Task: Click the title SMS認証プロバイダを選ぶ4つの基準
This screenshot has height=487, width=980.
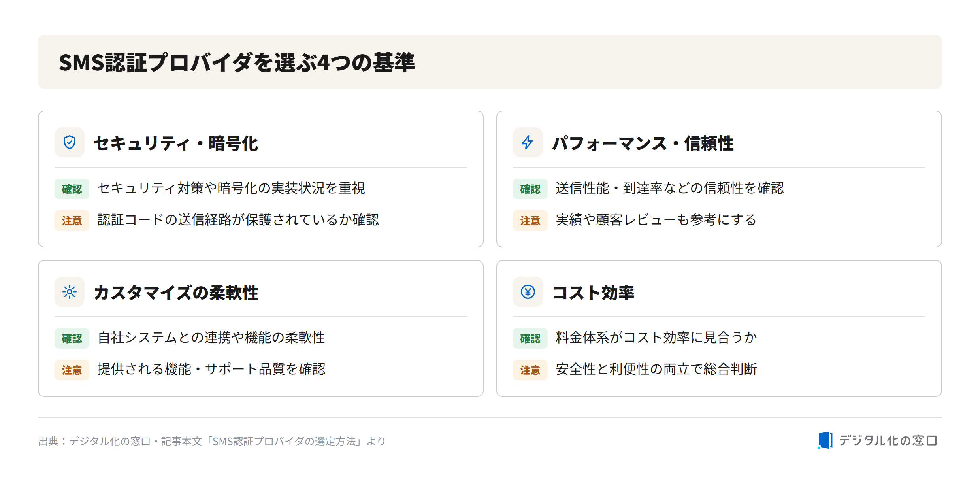Action: [x=237, y=62]
